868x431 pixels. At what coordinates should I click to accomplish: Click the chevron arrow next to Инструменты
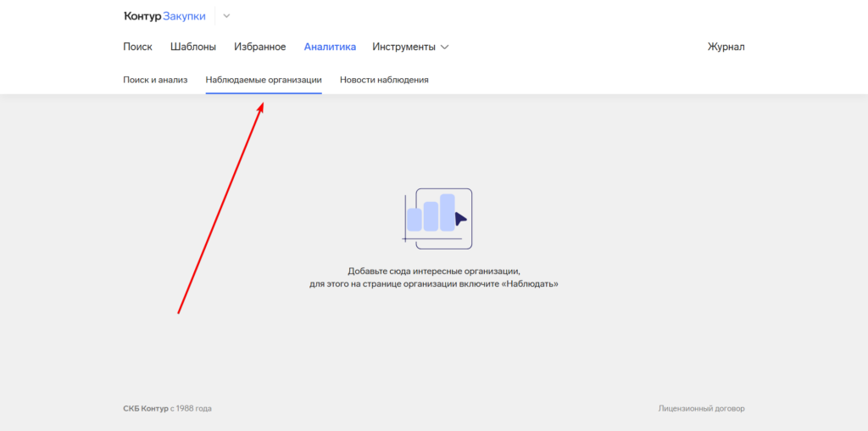click(x=445, y=48)
